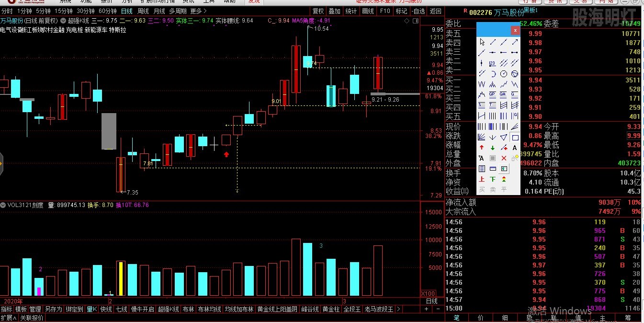Switch to the 1分钟 period
The height and width of the screenshot is (323, 644).
tap(24, 11)
